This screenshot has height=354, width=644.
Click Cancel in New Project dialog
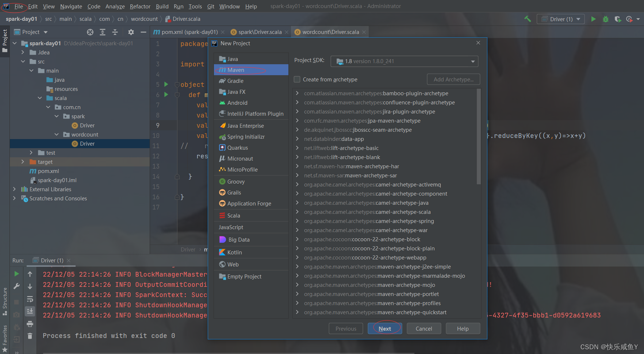pyautogui.click(x=424, y=329)
